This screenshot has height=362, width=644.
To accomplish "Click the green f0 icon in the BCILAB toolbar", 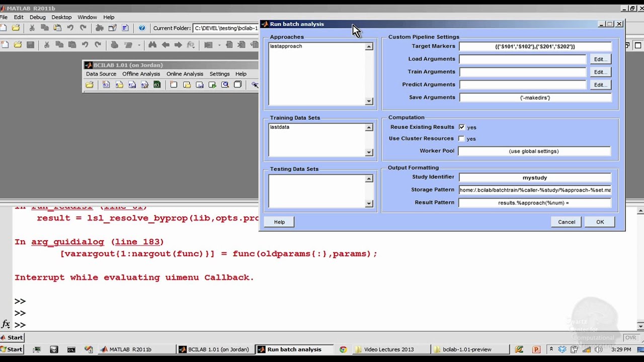I will [x=157, y=85].
